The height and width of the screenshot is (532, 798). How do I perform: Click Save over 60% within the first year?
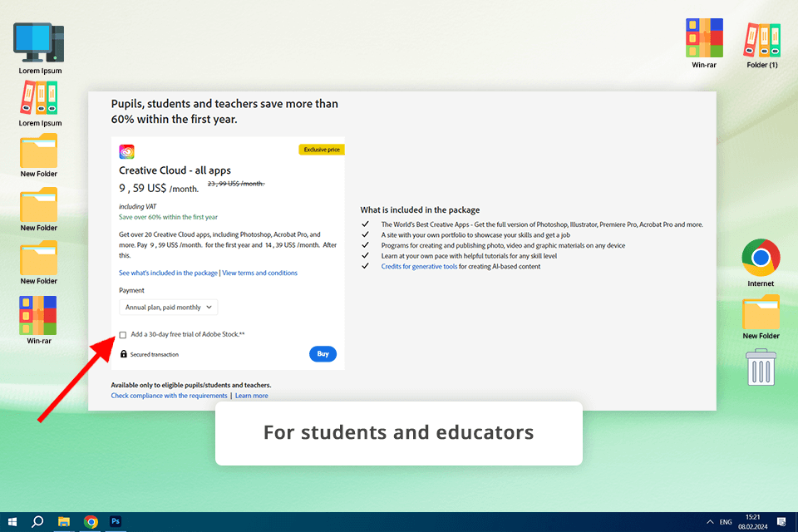(168, 217)
